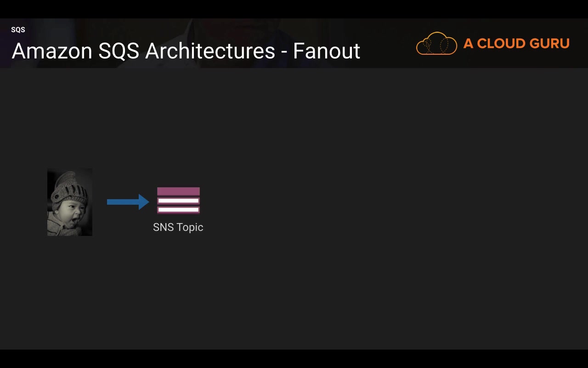
Task: Click the small SQS label above the title
Action: pos(18,30)
